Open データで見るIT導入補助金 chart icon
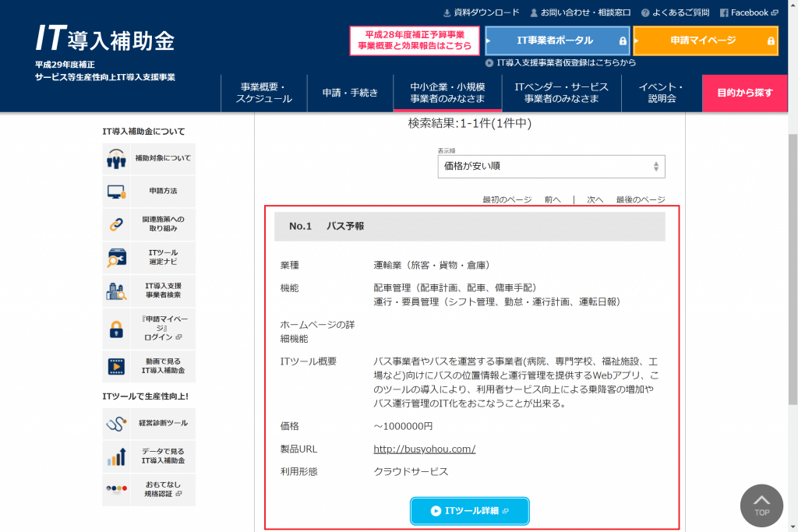 (x=116, y=456)
